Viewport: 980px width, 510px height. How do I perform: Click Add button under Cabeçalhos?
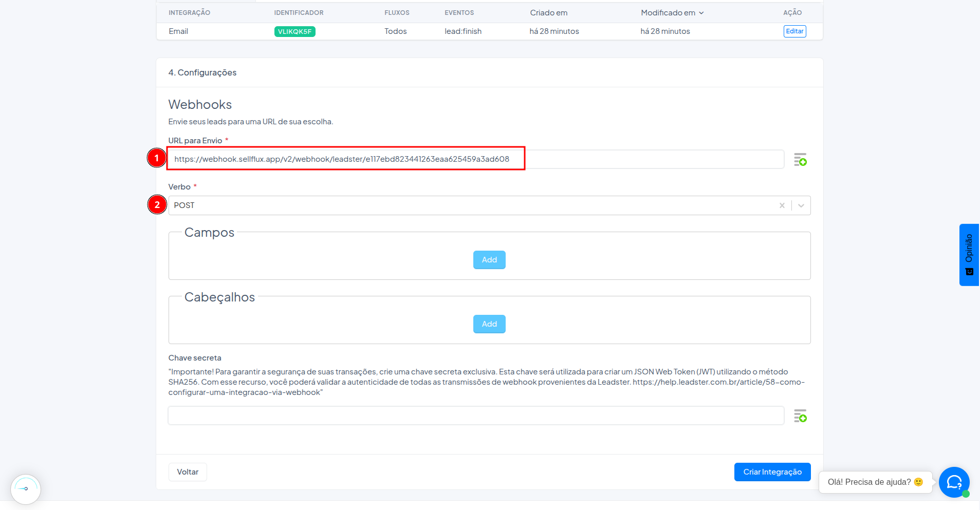pos(489,324)
